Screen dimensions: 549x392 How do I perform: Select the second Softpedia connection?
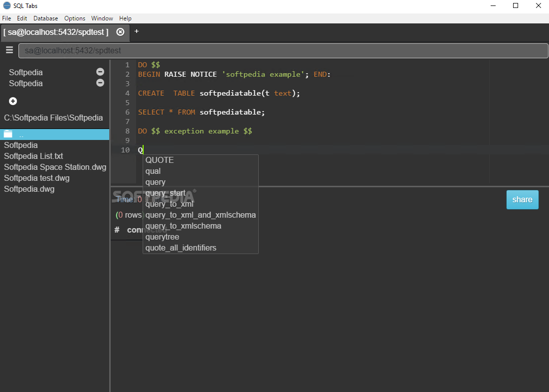click(26, 83)
